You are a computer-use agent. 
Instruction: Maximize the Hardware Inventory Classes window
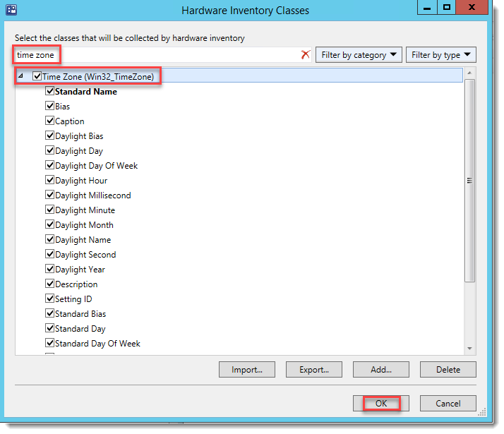pos(446,8)
